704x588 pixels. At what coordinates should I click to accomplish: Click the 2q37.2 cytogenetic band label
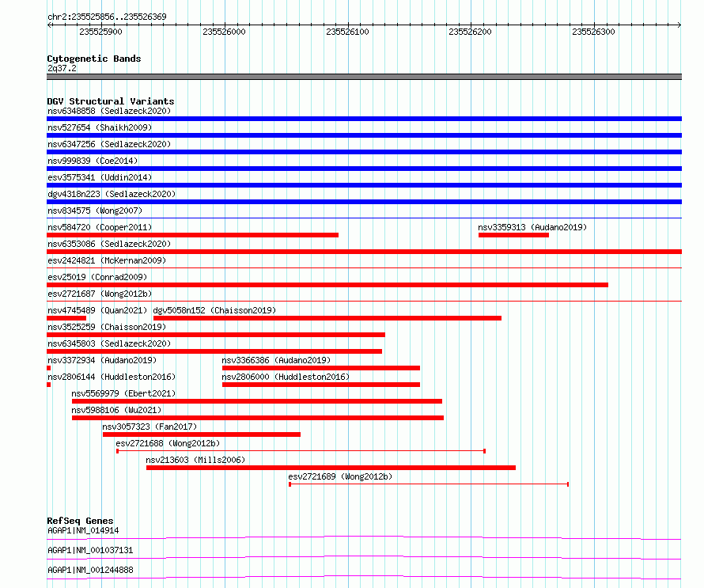pos(62,68)
